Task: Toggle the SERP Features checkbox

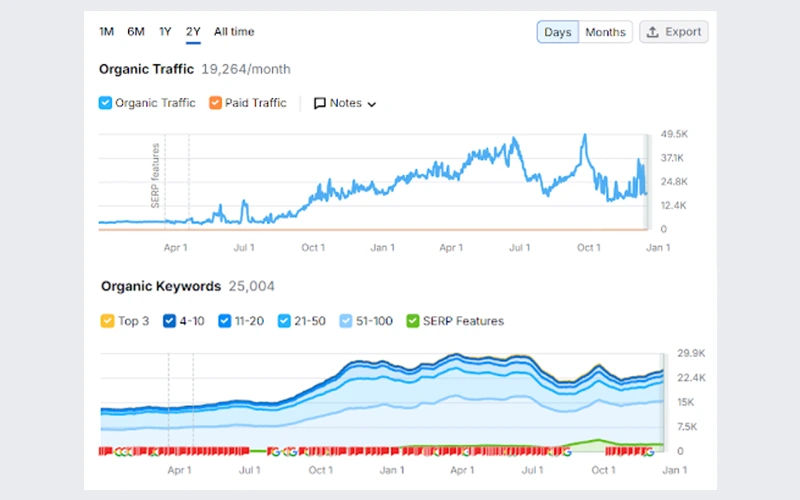Action: coord(412,321)
